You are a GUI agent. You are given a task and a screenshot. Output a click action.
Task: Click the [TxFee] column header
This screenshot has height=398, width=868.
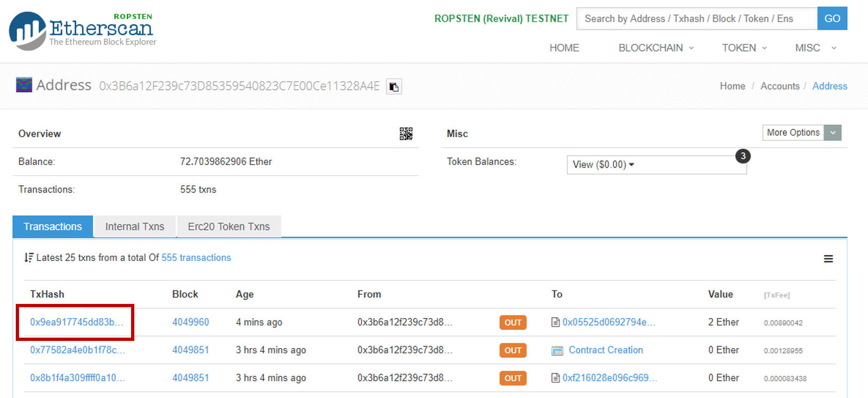[x=777, y=295]
